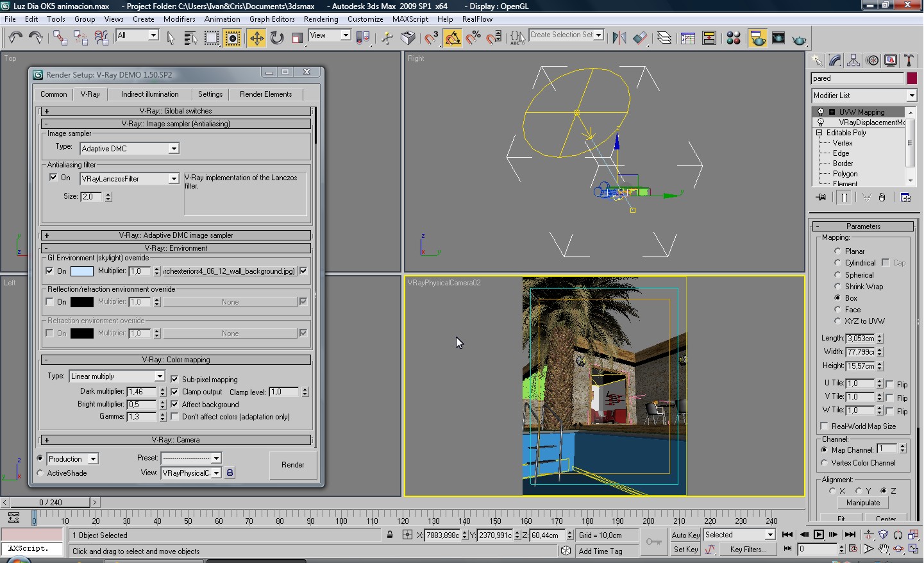Click the Mirror tool icon
This screenshot has height=563, width=924.
[619, 38]
